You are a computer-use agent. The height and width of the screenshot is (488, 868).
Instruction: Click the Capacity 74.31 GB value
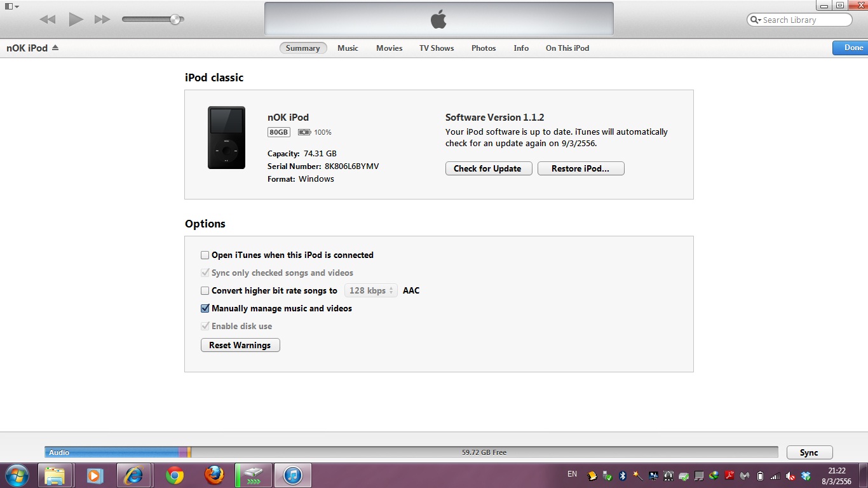pyautogui.click(x=320, y=154)
